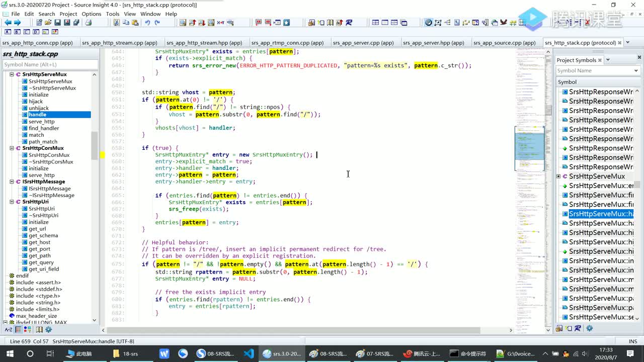Open the Project Symbols panel dropdown arrow
This screenshot has width=644, height=362.
(607, 60)
